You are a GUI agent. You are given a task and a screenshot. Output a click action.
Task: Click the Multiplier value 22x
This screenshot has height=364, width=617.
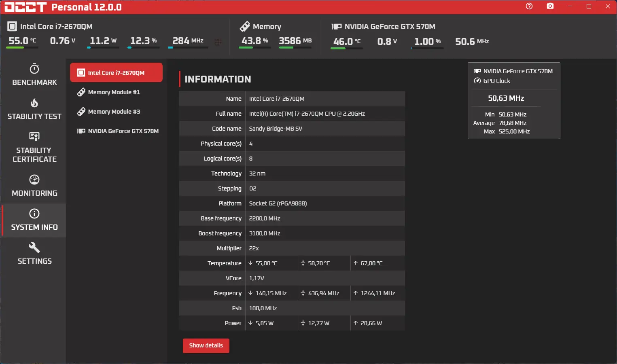(x=254, y=248)
